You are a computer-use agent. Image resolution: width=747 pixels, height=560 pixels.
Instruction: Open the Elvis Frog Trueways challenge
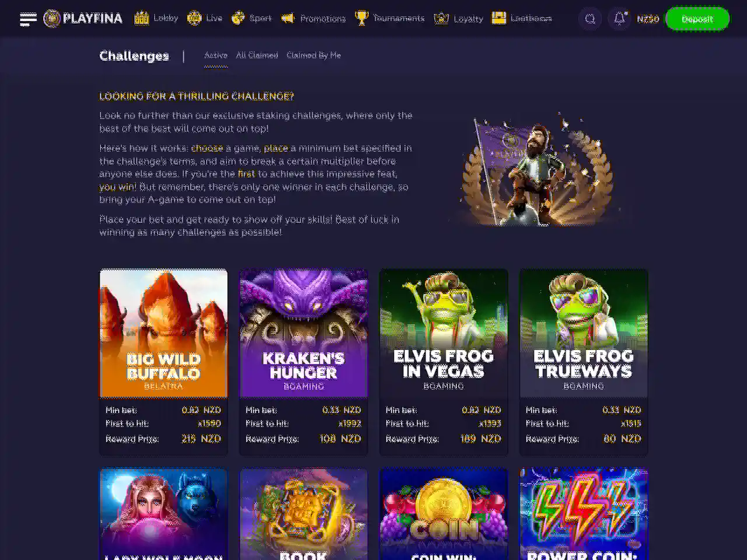(x=584, y=362)
